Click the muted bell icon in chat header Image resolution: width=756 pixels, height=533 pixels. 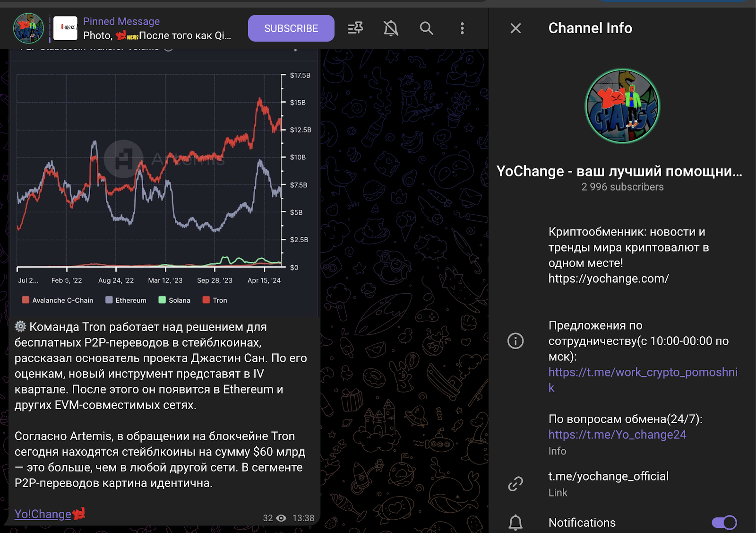pyautogui.click(x=391, y=28)
